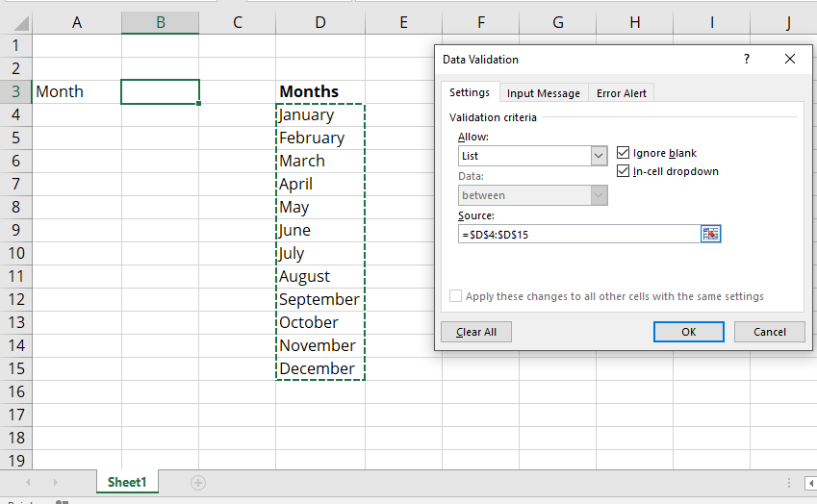Viewport: 817px width, 504px height.
Task: Click the New sheet plus icon
Action: [198, 482]
